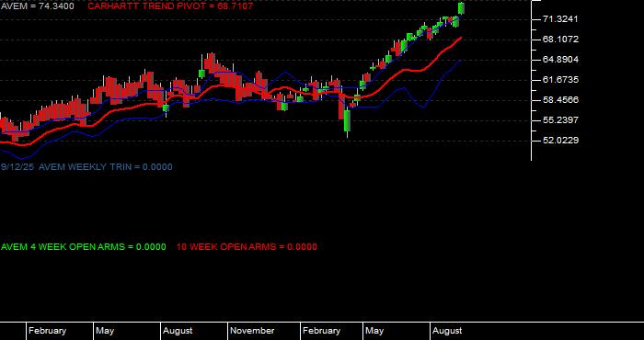Select the red WEEK OPEN ARMS = 0.0000 readout
The height and width of the screenshot is (340, 644).
click(247, 247)
